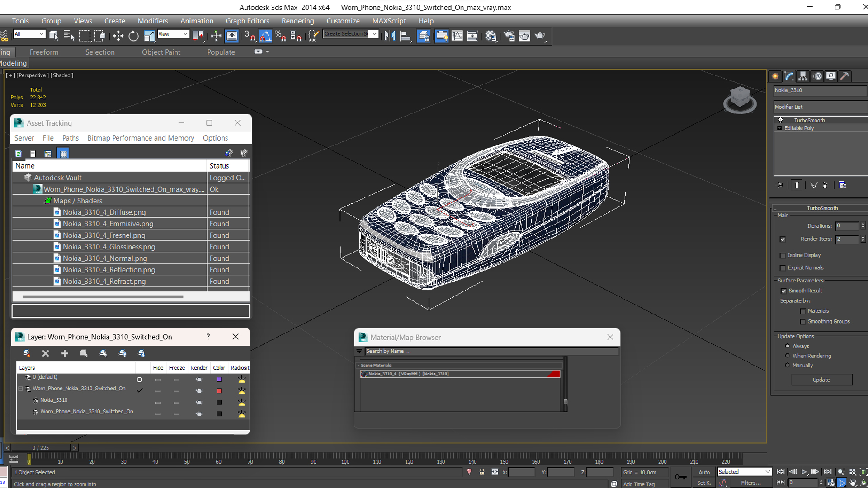Open the Selected key filter dropdown
This screenshot has width=868, height=488.
(745, 472)
